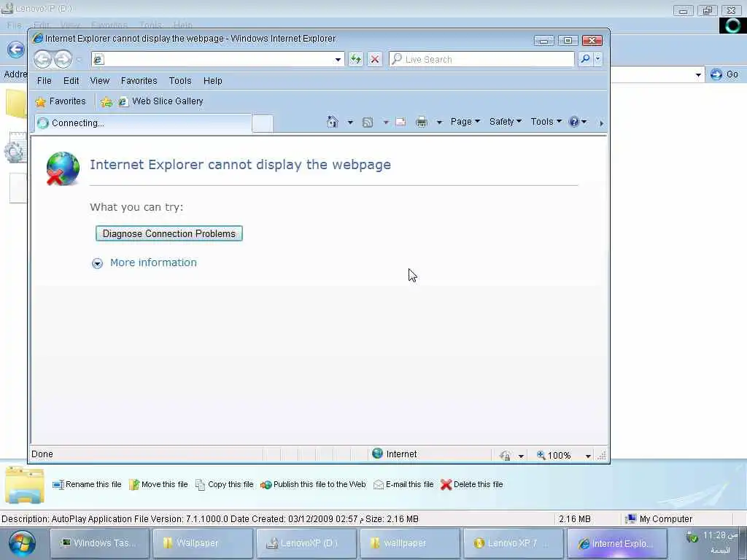The image size is (747, 560).
Task: Click Move this file in Explorer window
Action: tap(158, 485)
